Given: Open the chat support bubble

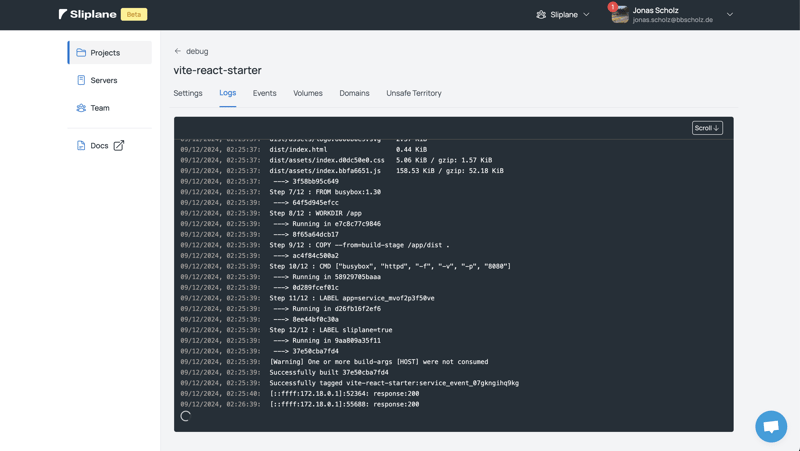Looking at the screenshot, I should (x=770, y=426).
